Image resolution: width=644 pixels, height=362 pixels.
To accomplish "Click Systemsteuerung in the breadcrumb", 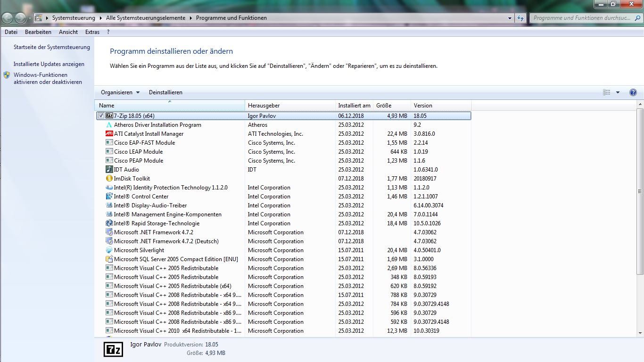I will pos(74,18).
